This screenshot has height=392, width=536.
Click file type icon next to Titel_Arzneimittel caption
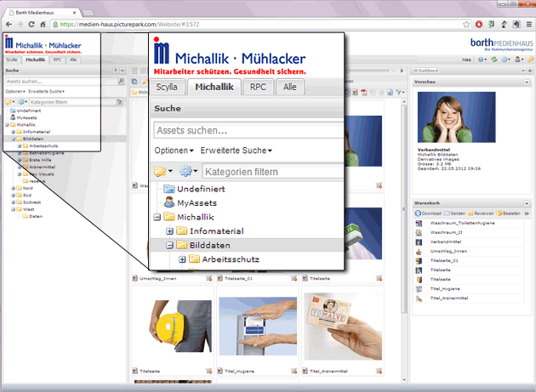coord(305,371)
